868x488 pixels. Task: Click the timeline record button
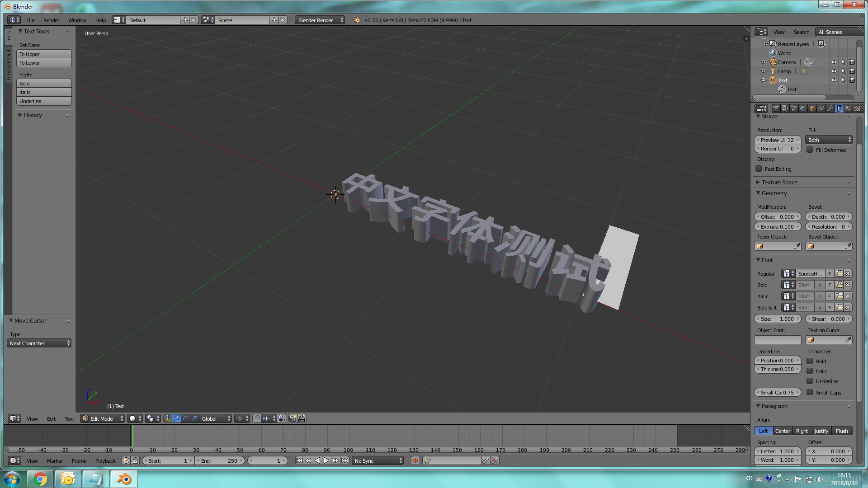(415, 461)
